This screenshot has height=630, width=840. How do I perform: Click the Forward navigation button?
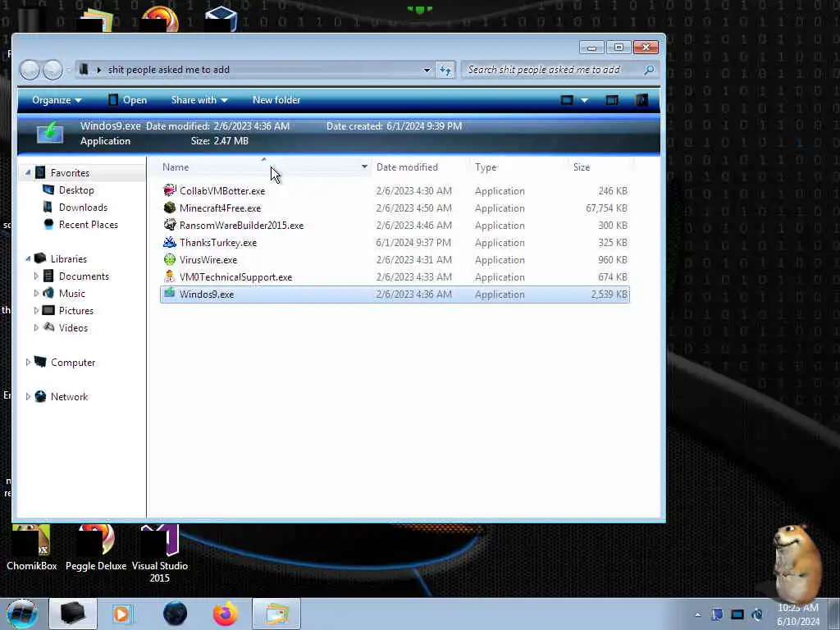[52, 70]
